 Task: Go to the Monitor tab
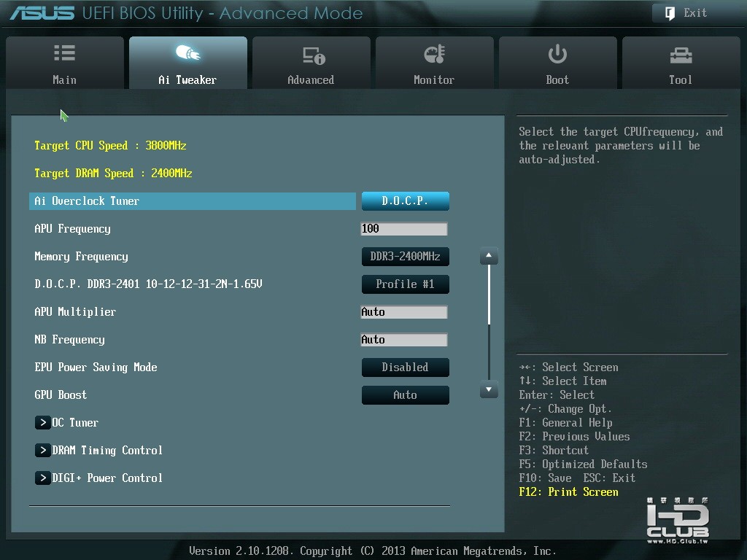point(435,63)
